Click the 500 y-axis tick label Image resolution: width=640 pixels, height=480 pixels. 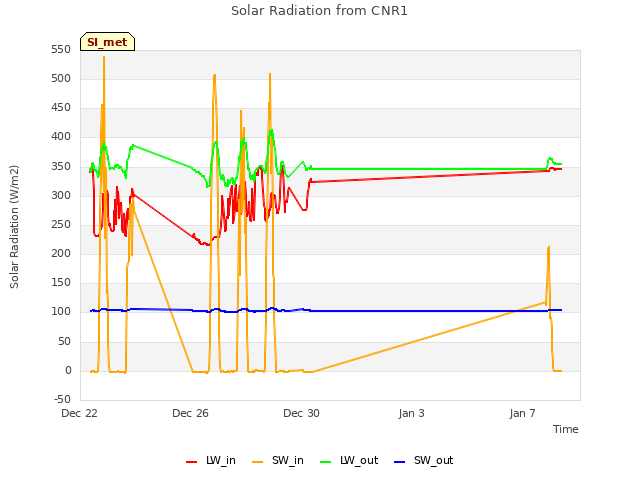tap(61, 79)
